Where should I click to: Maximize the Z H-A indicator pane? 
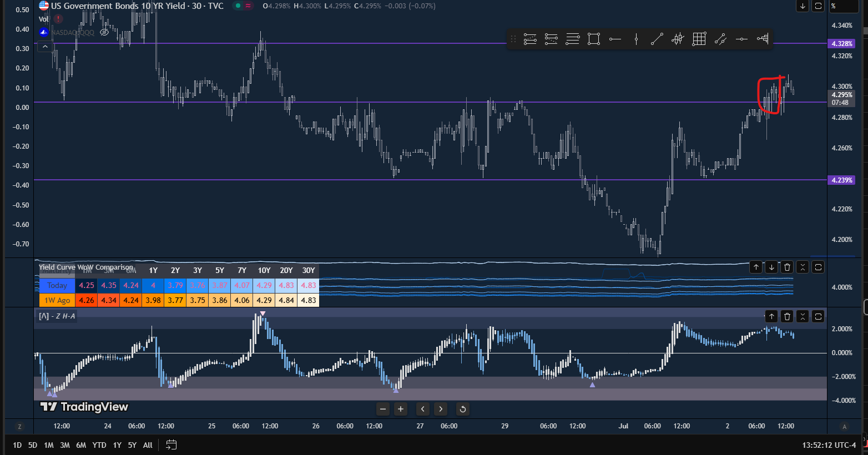coord(818,316)
